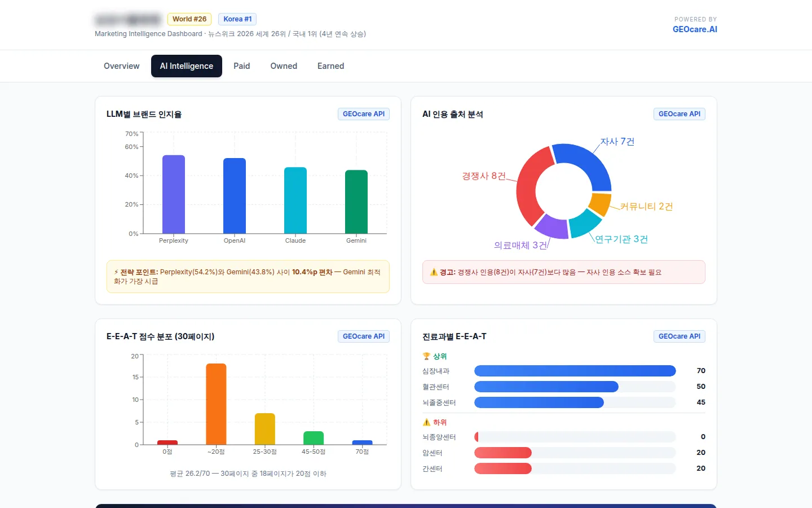Click the Perplexity bar in the chart
Image resolution: width=812 pixels, height=508 pixels.
pyautogui.click(x=174, y=194)
